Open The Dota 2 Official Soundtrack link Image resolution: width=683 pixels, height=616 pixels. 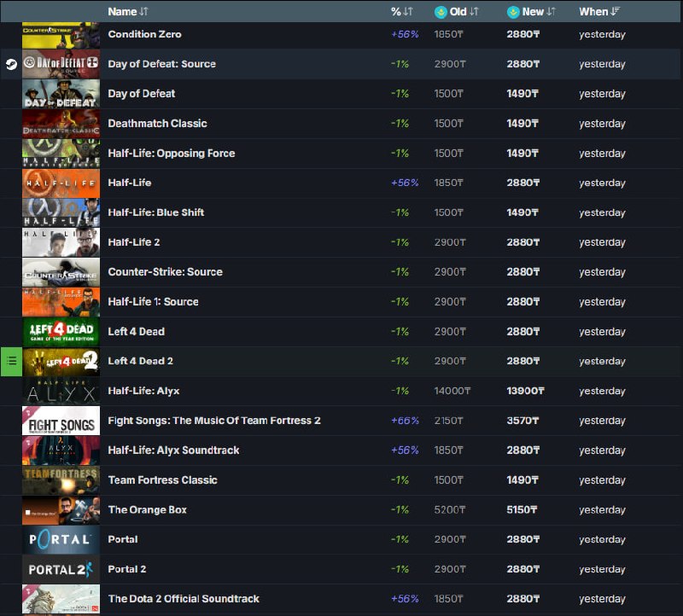(x=184, y=599)
